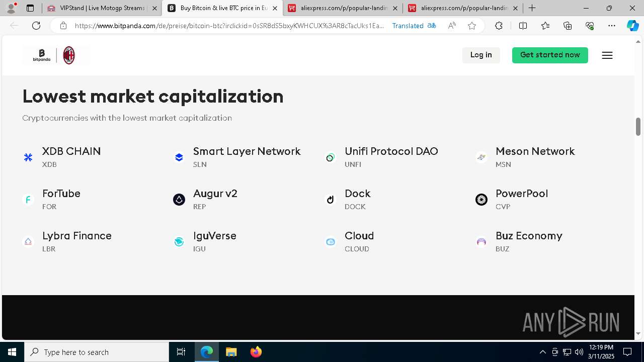The width and height of the screenshot is (644, 362).
Task: Switch to first aliexpress.com tab
Action: click(x=343, y=8)
